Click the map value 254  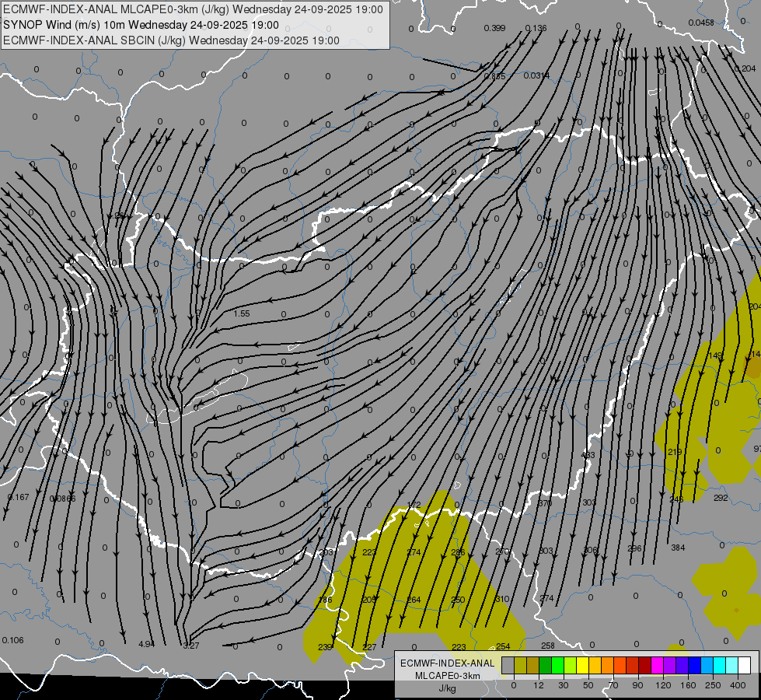tap(503, 646)
